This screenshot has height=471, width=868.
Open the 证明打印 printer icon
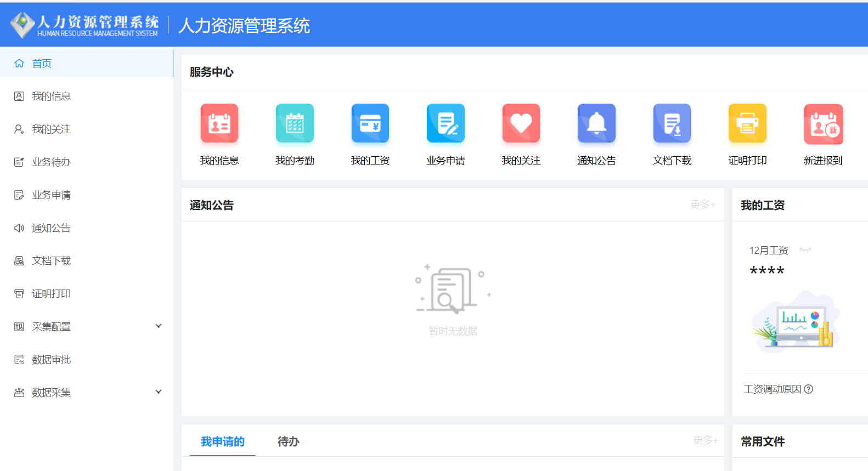[x=747, y=123]
